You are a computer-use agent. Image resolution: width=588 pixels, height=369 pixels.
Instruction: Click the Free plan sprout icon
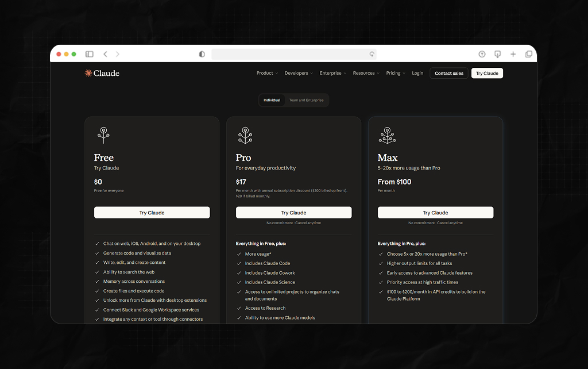point(103,135)
